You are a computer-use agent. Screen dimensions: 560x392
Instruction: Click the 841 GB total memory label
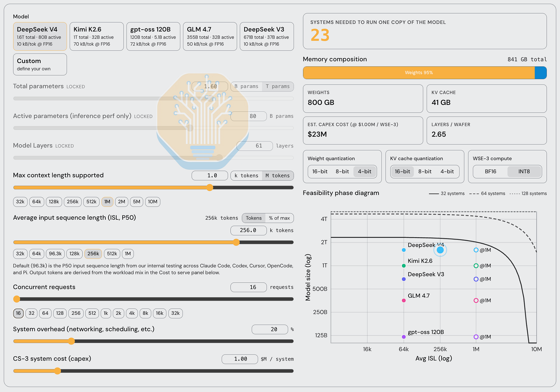(x=527, y=59)
